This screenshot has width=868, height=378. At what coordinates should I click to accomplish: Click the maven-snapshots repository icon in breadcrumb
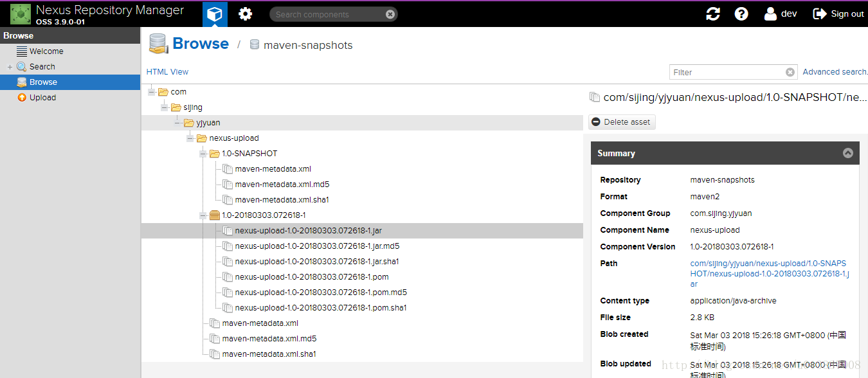point(255,45)
